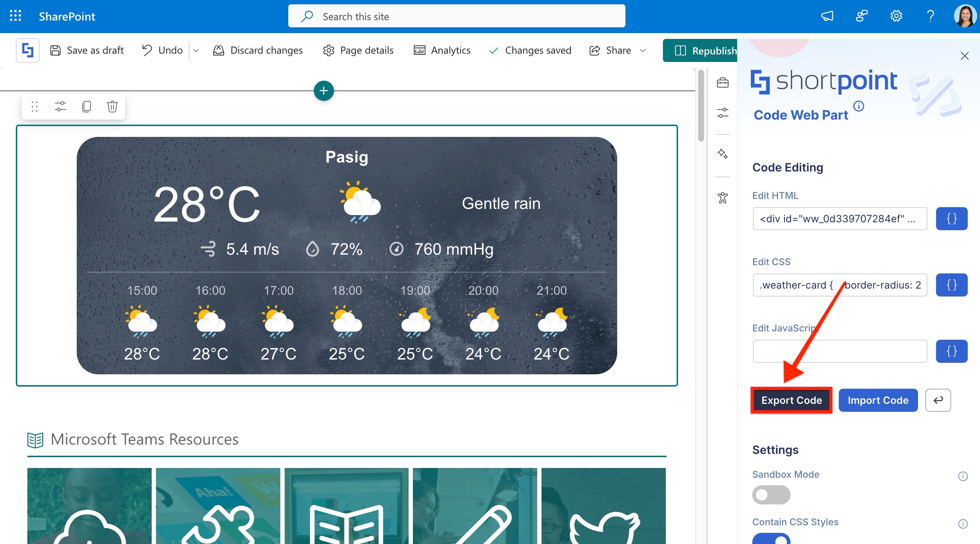Open the Edit HTML code editor
The image size is (980, 544).
(951, 219)
